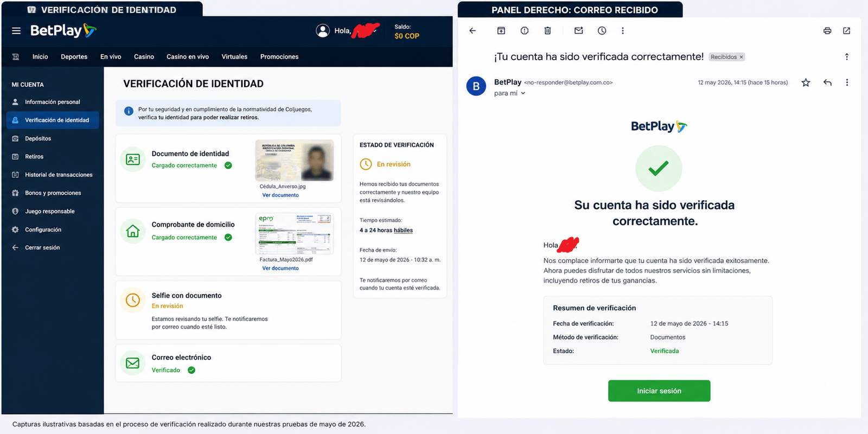Open more options in email toolbar

point(623,31)
